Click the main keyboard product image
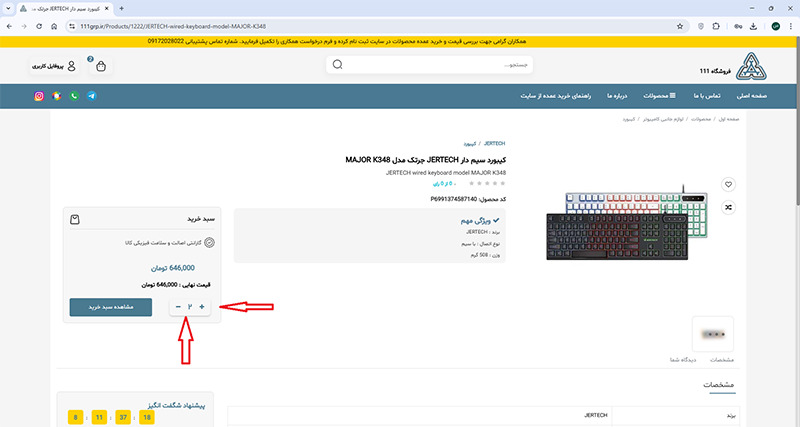The height and width of the screenshot is (427, 800). 627,223
